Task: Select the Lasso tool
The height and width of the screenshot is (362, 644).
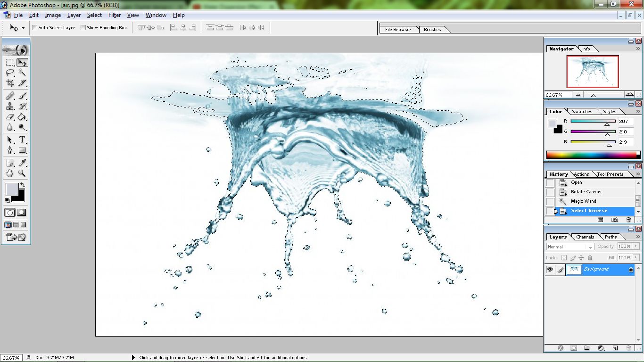Action: click(9, 73)
